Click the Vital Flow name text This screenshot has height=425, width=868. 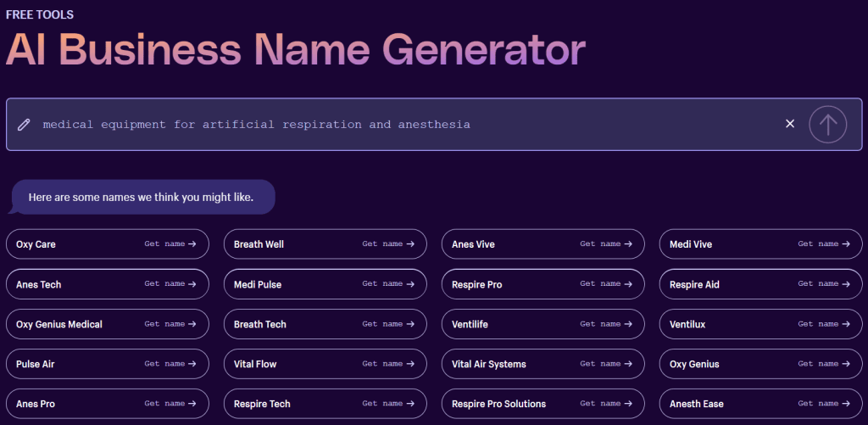tap(254, 364)
